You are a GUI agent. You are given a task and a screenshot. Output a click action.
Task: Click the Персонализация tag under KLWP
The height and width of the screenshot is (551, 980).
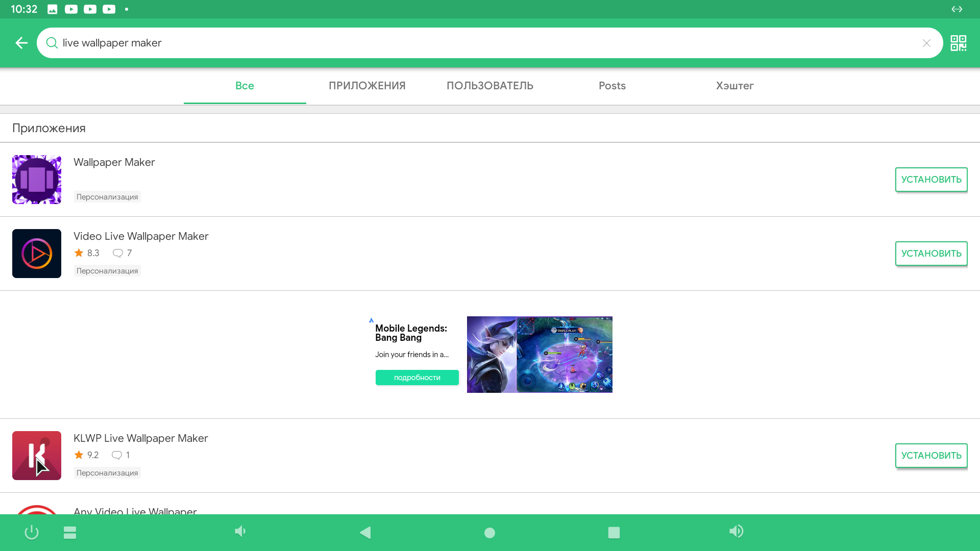click(x=107, y=473)
